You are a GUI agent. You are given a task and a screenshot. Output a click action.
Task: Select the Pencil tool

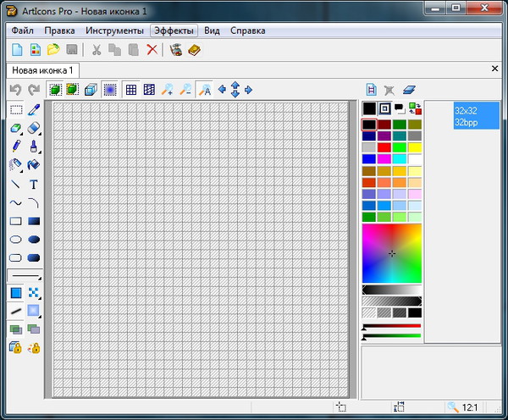click(x=16, y=146)
